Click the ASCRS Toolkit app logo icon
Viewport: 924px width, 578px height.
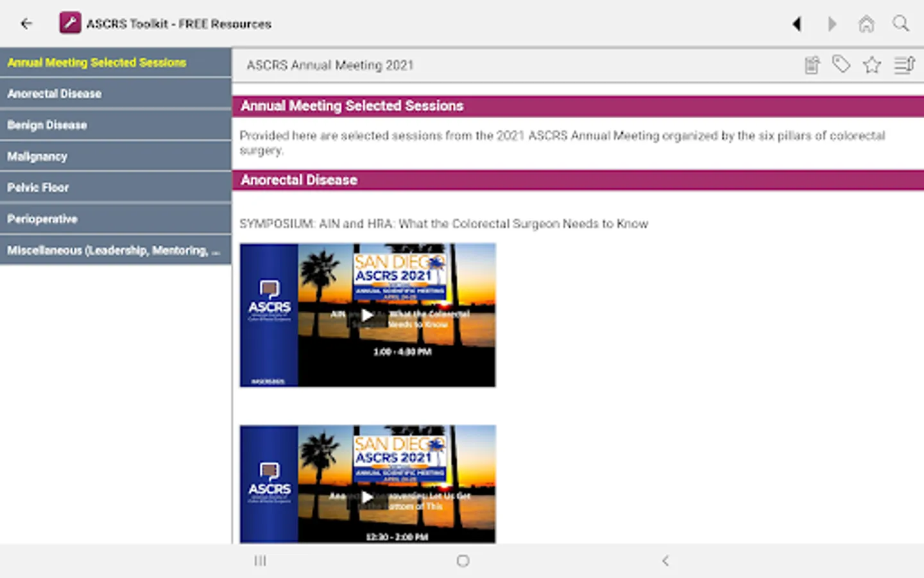pos(70,23)
